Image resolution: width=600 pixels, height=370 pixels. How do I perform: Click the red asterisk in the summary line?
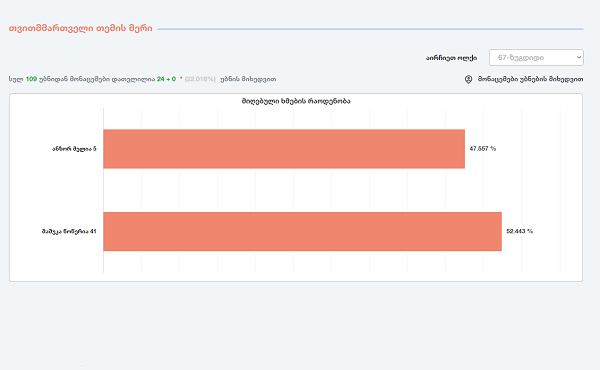click(x=181, y=78)
